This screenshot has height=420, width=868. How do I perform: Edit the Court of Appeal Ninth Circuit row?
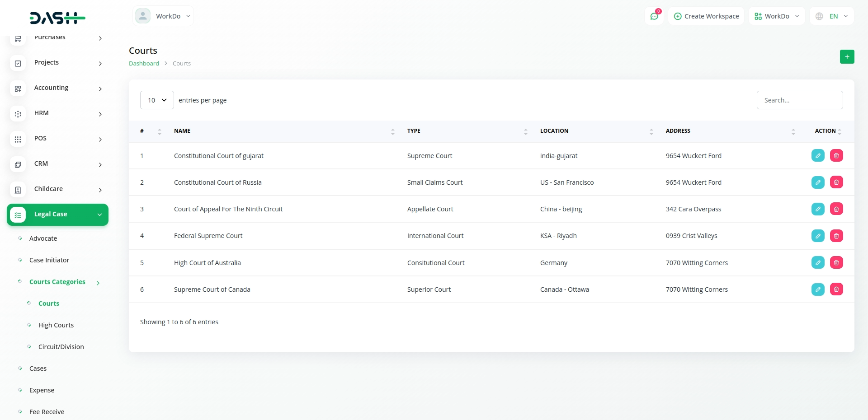tap(817, 209)
